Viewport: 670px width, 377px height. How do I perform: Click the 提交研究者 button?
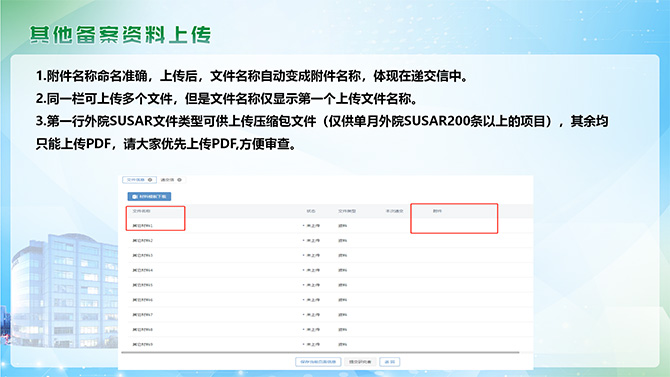360,362
